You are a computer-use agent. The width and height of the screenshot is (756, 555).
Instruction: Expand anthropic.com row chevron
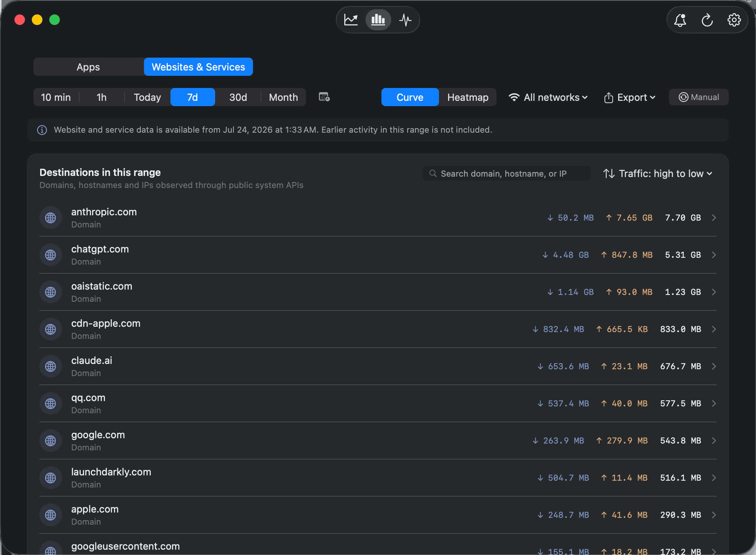[x=714, y=218]
